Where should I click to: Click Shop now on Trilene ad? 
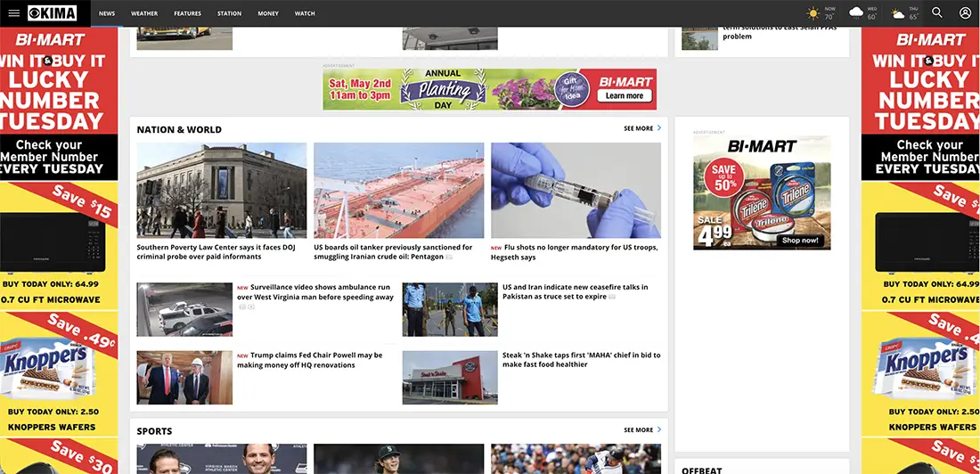pos(799,241)
